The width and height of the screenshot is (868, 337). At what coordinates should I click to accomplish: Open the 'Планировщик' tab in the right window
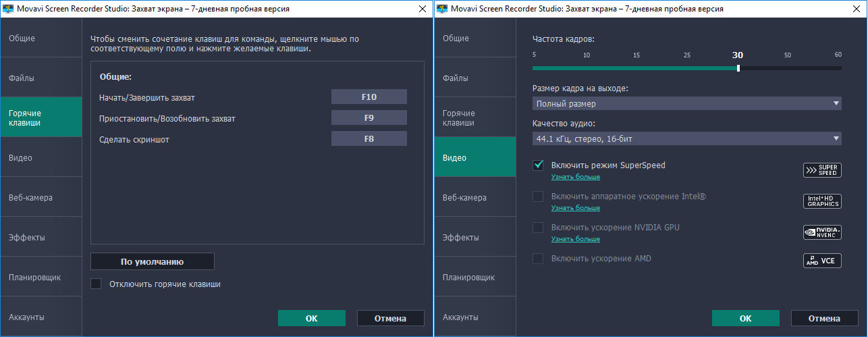coord(475,277)
